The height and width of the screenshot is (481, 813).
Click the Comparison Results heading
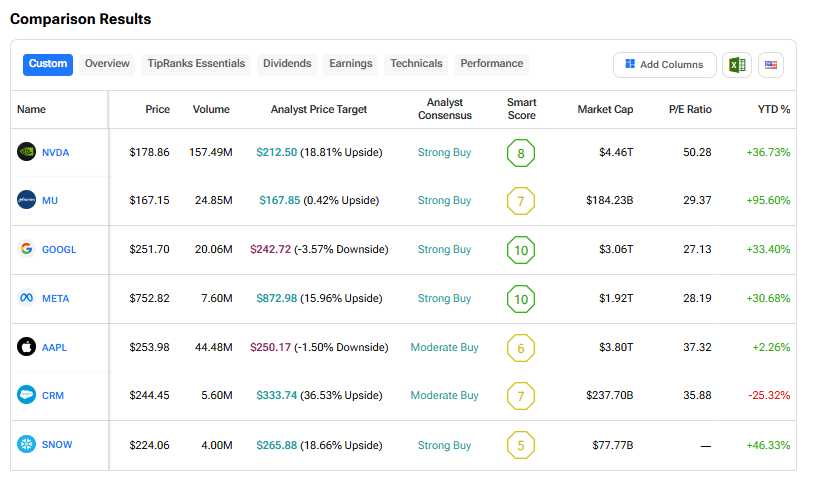point(80,19)
